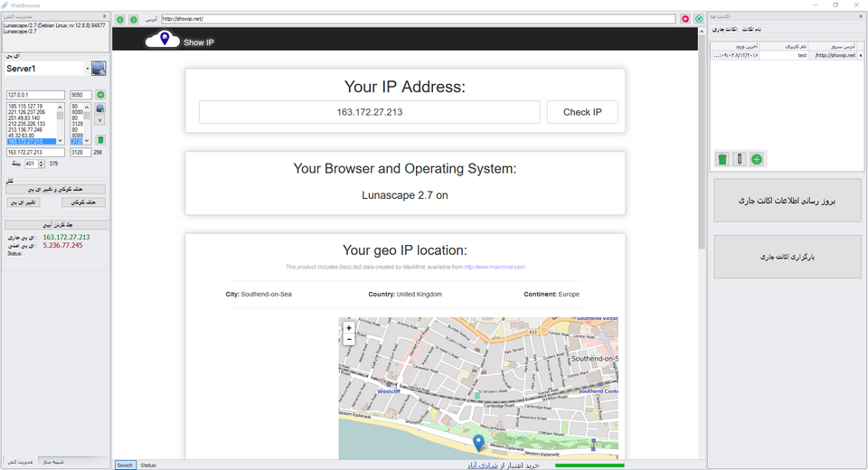
Task: Click the test username cell
Action: [784, 56]
